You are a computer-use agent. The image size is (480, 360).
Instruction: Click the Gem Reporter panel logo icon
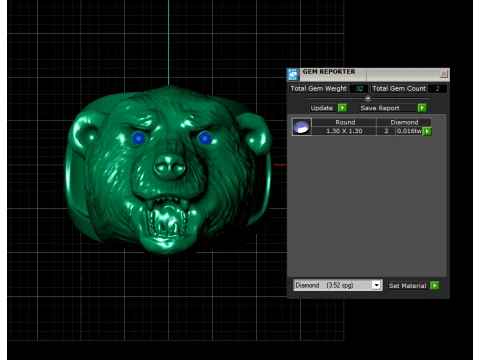tap(293, 74)
